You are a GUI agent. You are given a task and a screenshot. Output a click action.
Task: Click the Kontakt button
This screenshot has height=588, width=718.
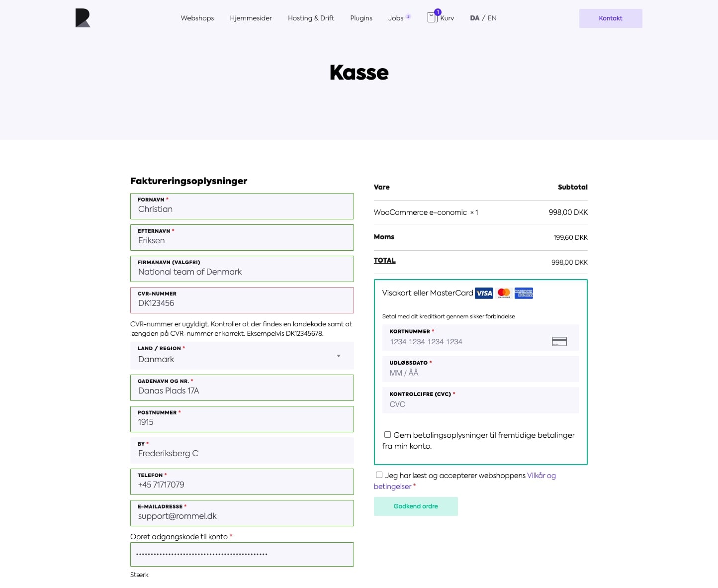(611, 18)
